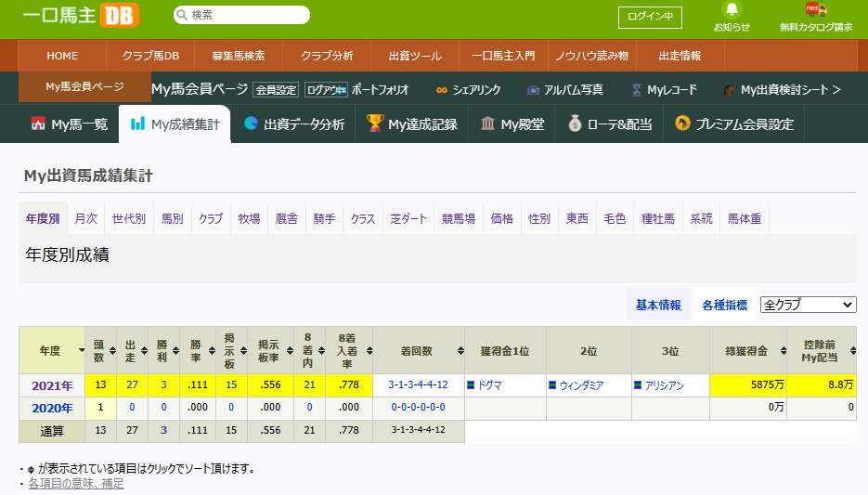Open 出走情報 menu item
Image resolution: width=868 pixels, height=495 pixels.
pos(680,56)
